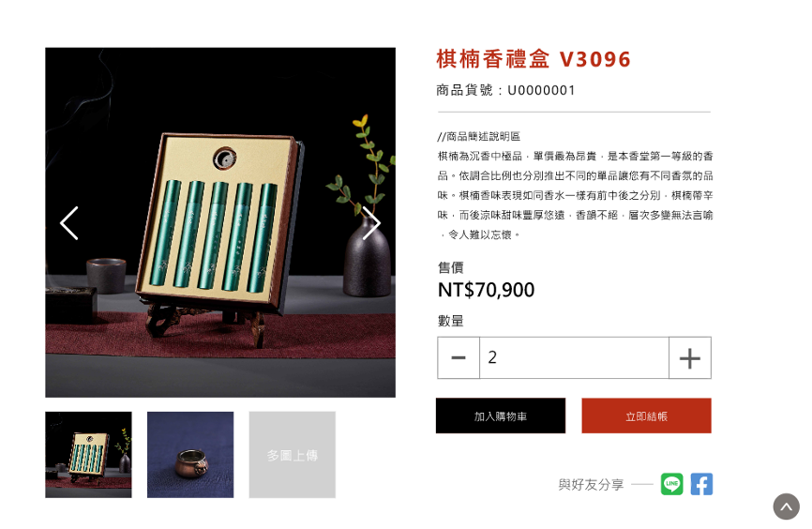Select the bronze censer thumbnail
Viewport: 812px width, 529px height.
190,455
